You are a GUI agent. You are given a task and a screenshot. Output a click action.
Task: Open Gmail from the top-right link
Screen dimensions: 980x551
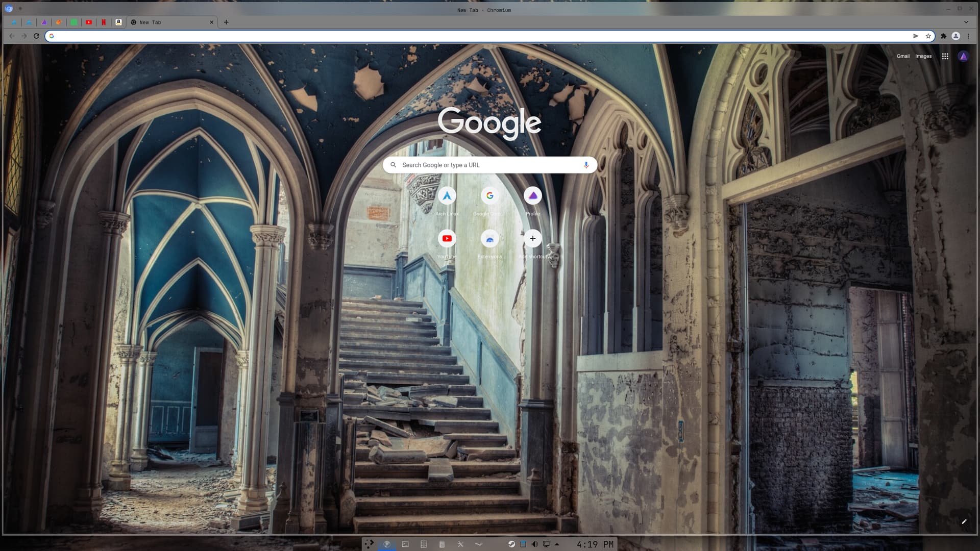tap(902, 56)
